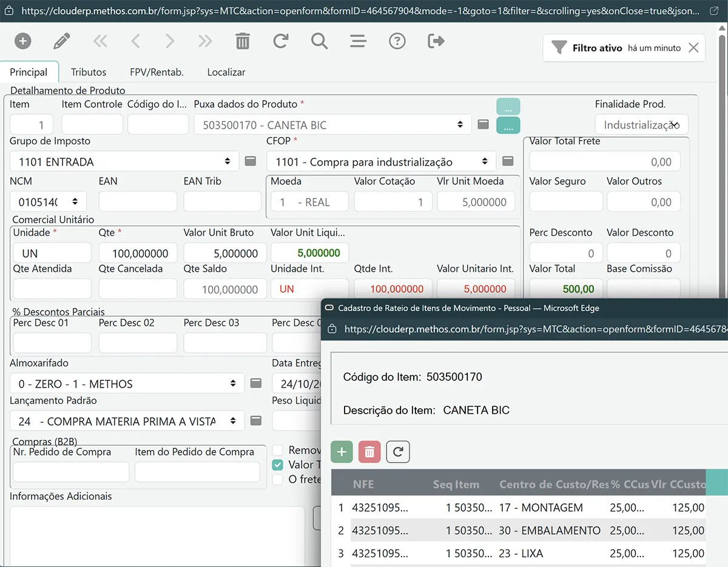Open lookup icon beside Grupo de Imposto

coord(251,161)
